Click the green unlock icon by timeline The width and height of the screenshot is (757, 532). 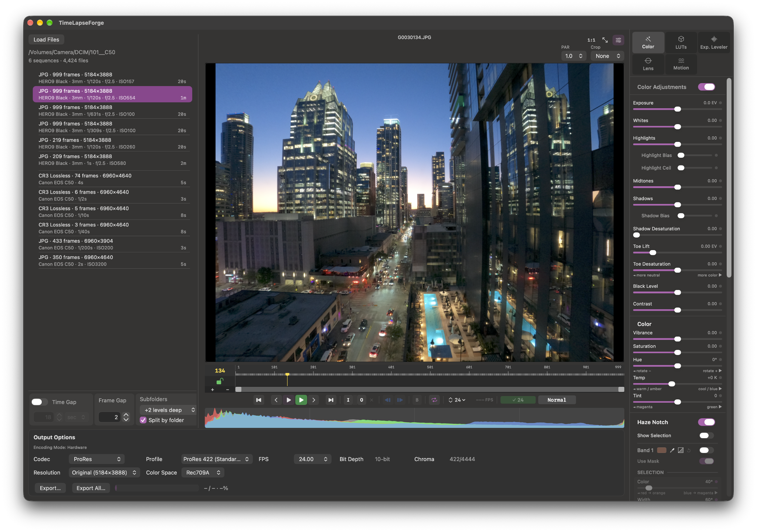220,381
